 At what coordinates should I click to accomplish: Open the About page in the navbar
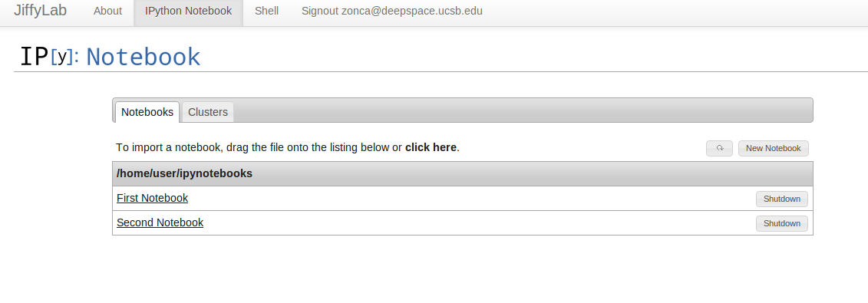pyautogui.click(x=107, y=11)
